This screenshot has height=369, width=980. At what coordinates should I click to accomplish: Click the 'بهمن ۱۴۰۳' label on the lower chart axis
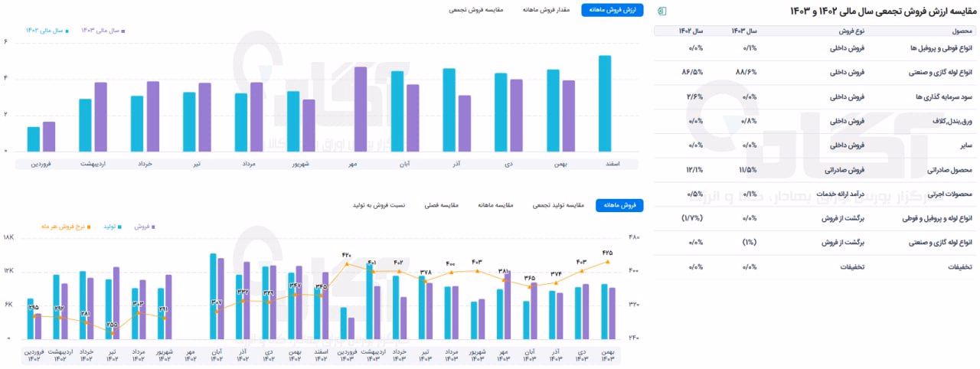(x=608, y=355)
